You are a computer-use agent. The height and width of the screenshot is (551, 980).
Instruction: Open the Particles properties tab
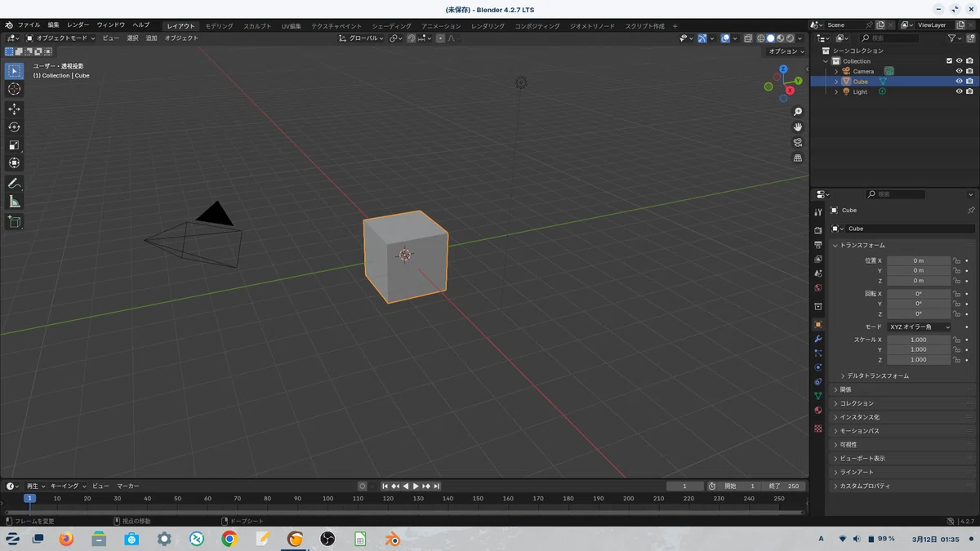tap(818, 353)
